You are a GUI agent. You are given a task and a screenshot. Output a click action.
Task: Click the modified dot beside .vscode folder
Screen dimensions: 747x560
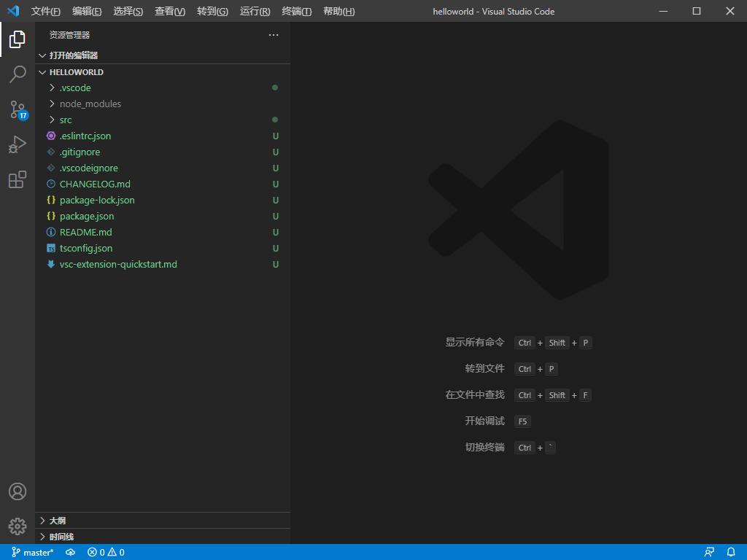[x=275, y=87]
